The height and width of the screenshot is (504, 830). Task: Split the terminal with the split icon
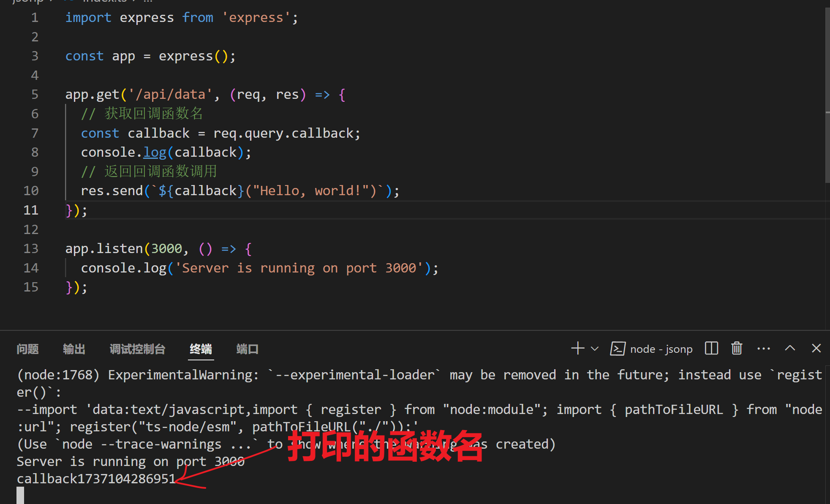pos(711,349)
